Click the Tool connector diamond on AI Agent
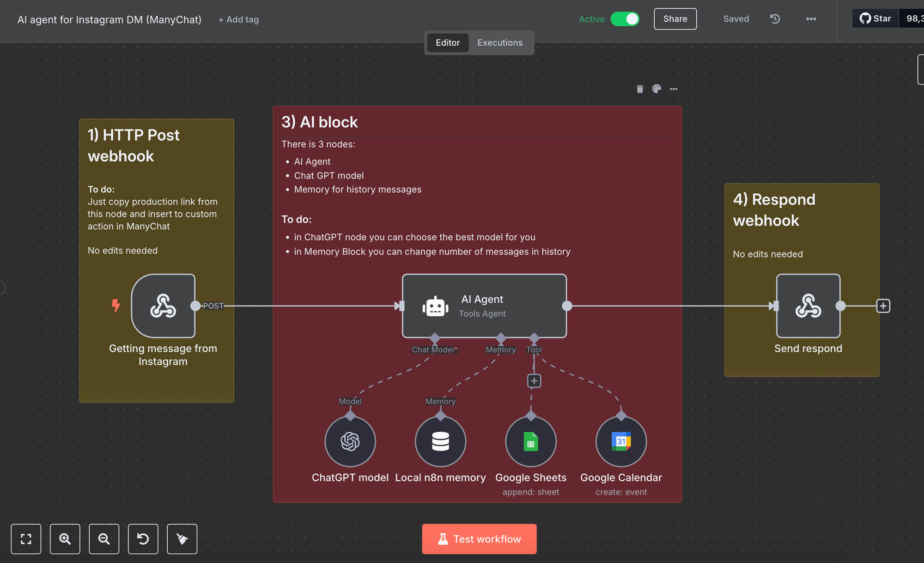The width and height of the screenshot is (924, 563). pyautogui.click(x=534, y=338)
